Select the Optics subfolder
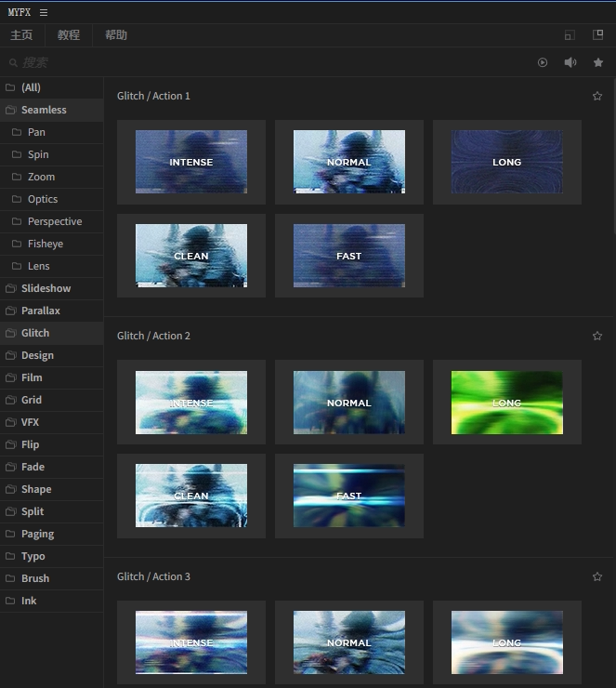The image size is (616, 688). click(x=52, y=199)
